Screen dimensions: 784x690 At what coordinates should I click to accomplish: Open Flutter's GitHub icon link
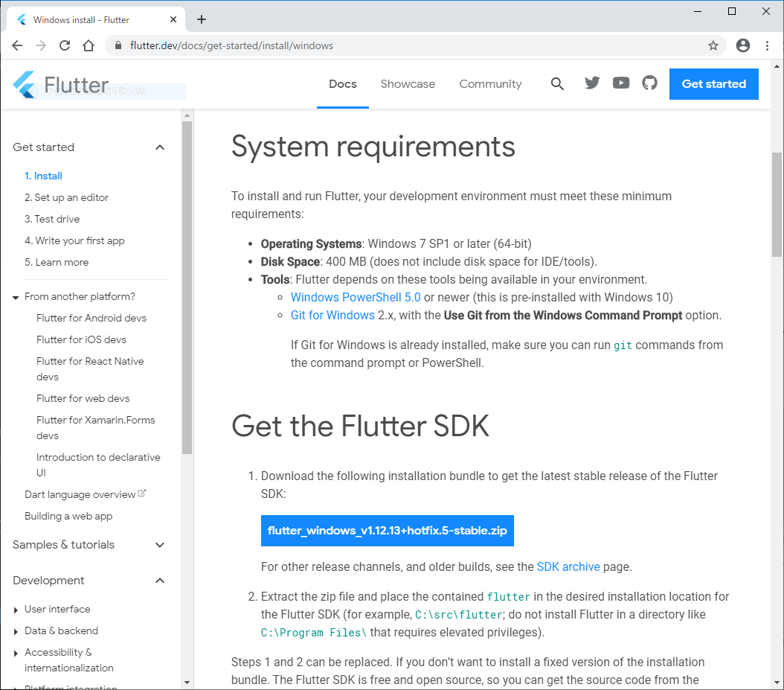(x=650, y=83)
